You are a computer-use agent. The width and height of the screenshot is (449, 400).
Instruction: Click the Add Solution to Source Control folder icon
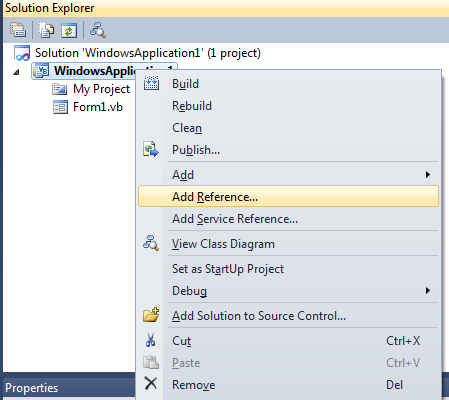pyautogui.click(x=151, y=315)
